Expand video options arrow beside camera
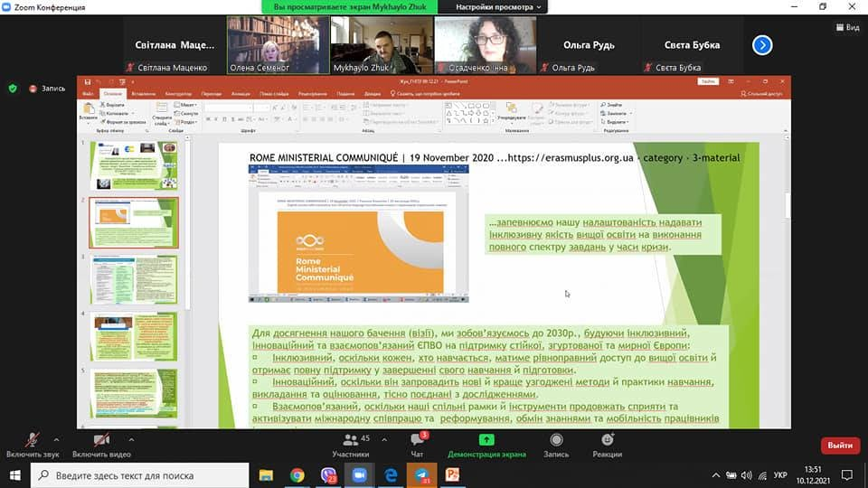 (x=127, y=440)
